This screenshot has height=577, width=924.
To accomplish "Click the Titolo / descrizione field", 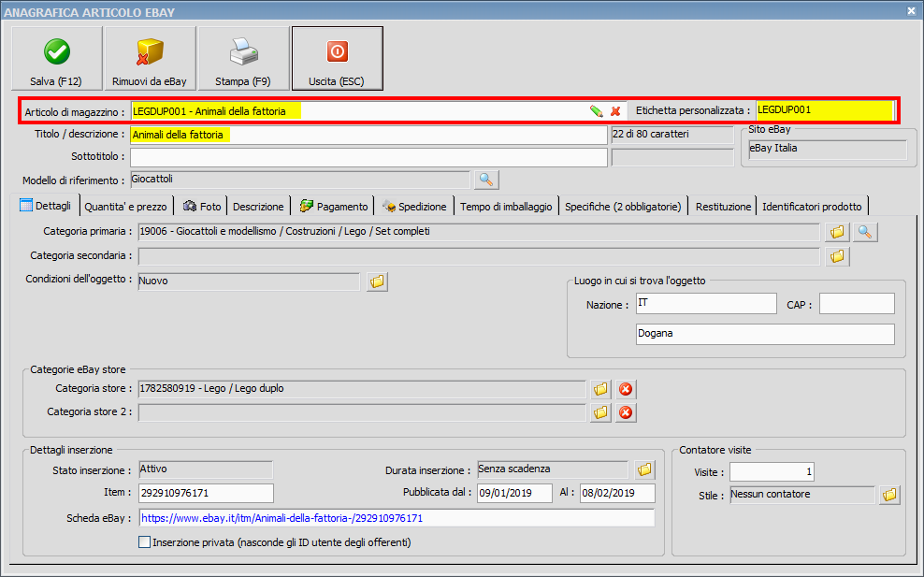I will click(x=368, y=135).
